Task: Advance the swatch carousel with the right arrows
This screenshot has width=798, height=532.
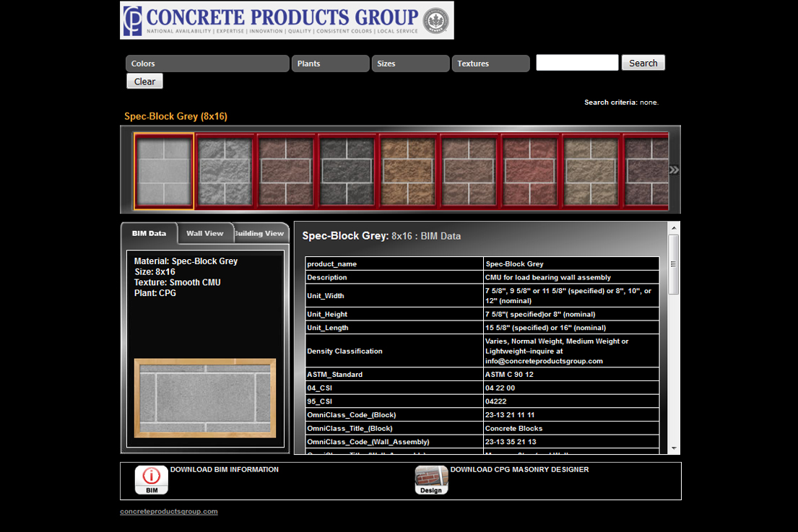Action: point(674,170)
